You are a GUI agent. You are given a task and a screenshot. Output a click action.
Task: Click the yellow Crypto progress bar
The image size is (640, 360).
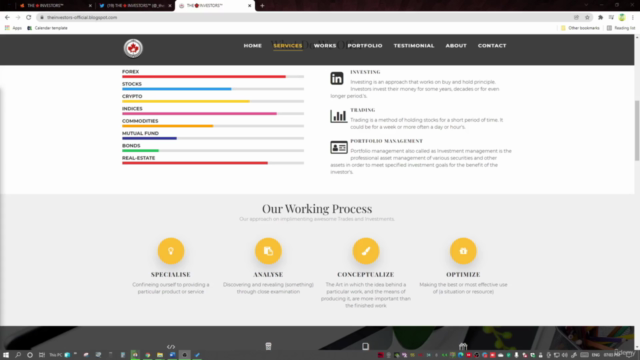pos(186,101)
